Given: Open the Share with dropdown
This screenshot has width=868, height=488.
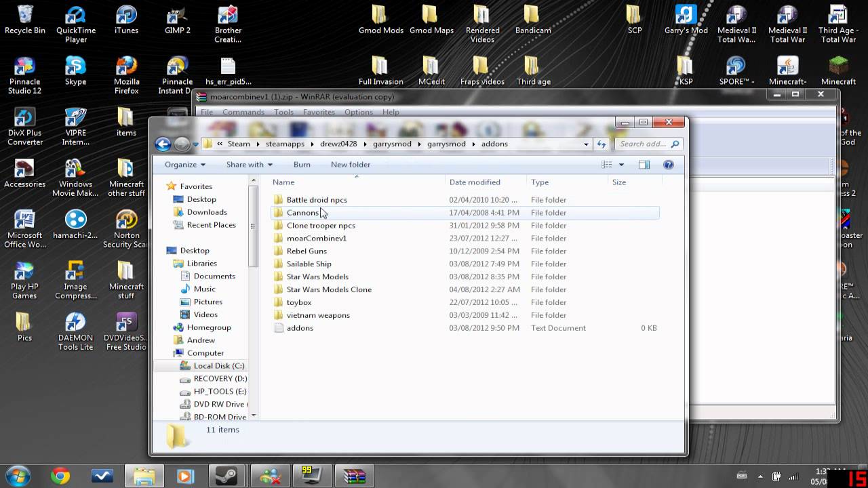Looking at the screenshot, I should click(249, 165).
